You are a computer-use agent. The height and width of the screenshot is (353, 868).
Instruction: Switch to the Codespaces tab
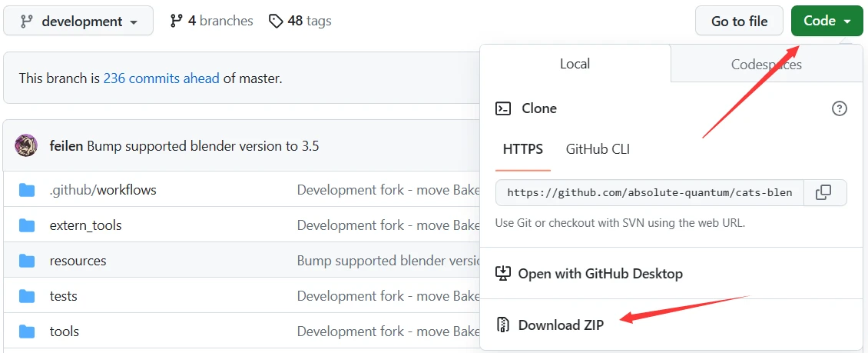(x=766, y=64)
